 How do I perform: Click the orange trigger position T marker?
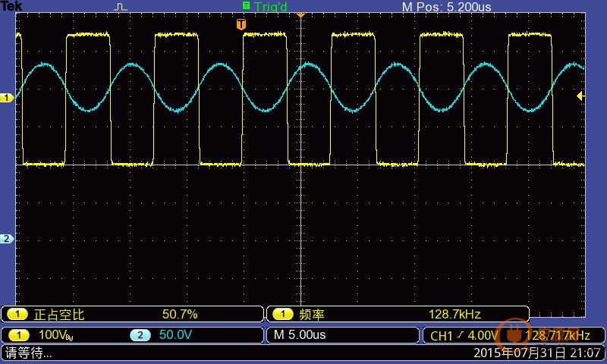(x=241, y=24)
